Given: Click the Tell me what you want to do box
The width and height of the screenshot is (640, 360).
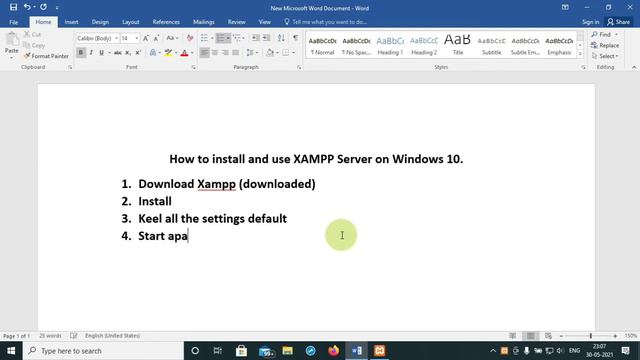Looking at the screenshot, I should (326, 22).
